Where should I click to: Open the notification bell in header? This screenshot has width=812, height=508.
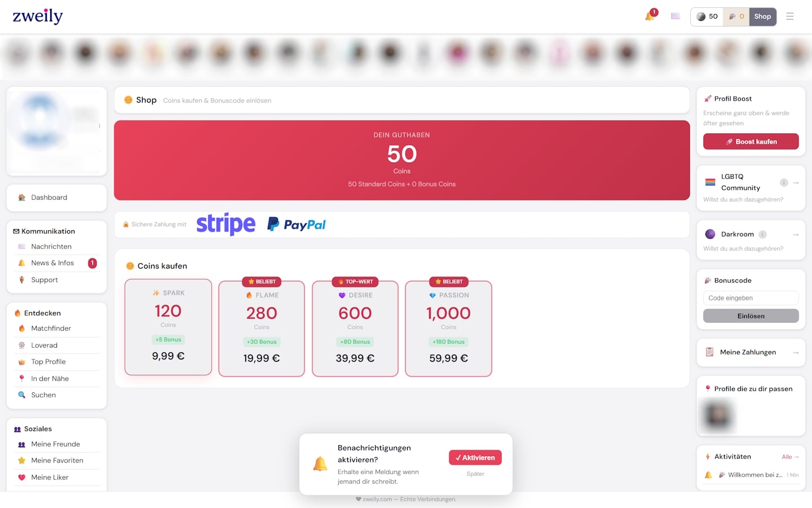[x=650, y=16]
